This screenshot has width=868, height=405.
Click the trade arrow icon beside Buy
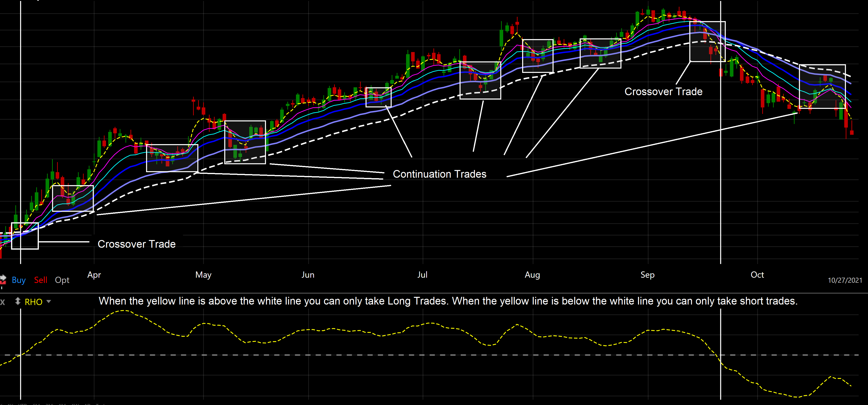click(3, 279)
